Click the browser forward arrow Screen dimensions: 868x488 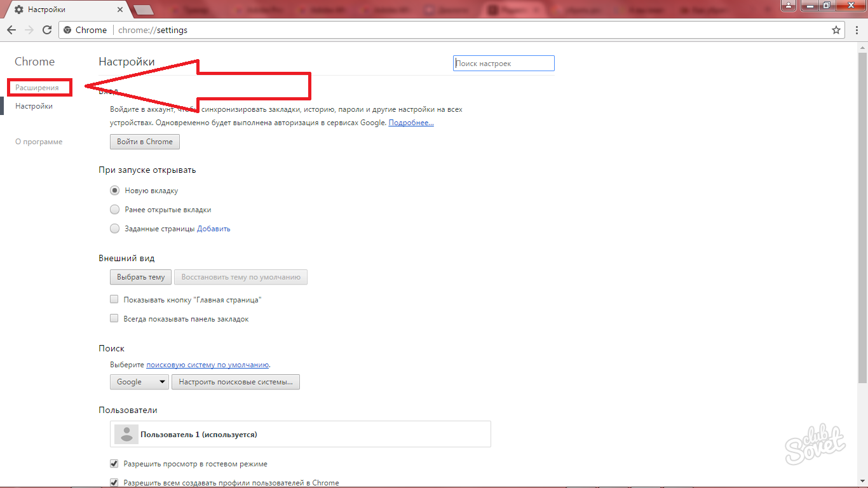click(29, 30)
